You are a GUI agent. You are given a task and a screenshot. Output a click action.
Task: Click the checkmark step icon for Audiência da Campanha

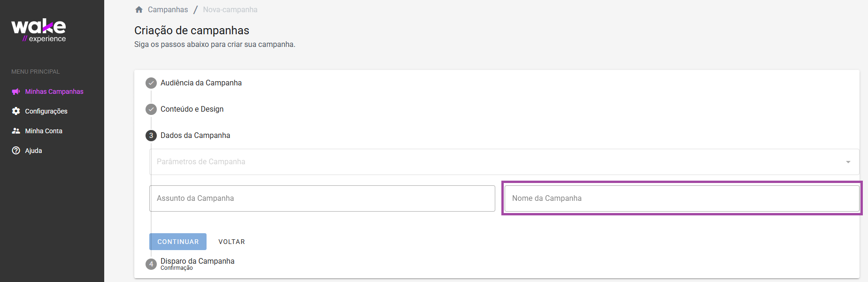(151, 83)
